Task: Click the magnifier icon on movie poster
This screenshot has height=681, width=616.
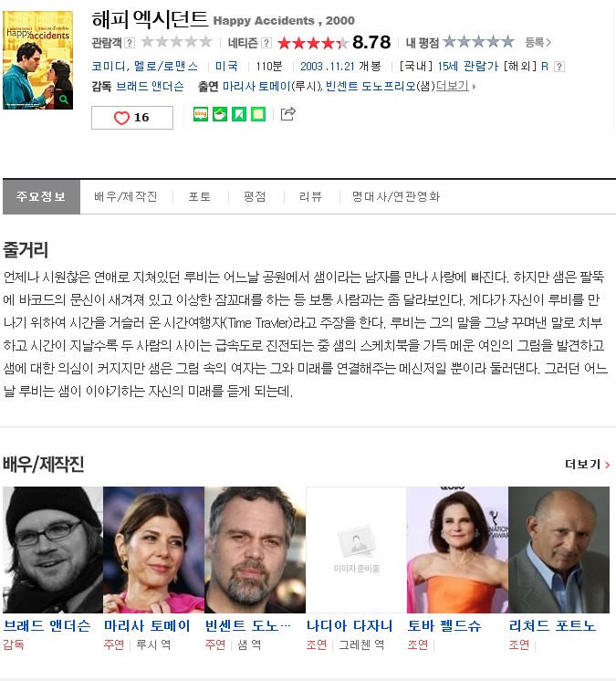Action: tap(64, 100)
